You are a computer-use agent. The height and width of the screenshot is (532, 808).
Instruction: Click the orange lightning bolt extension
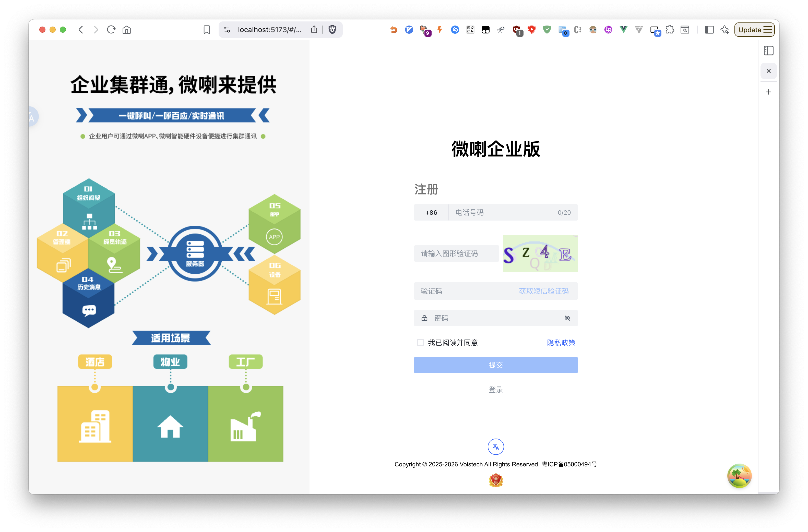tap(440, 30)
